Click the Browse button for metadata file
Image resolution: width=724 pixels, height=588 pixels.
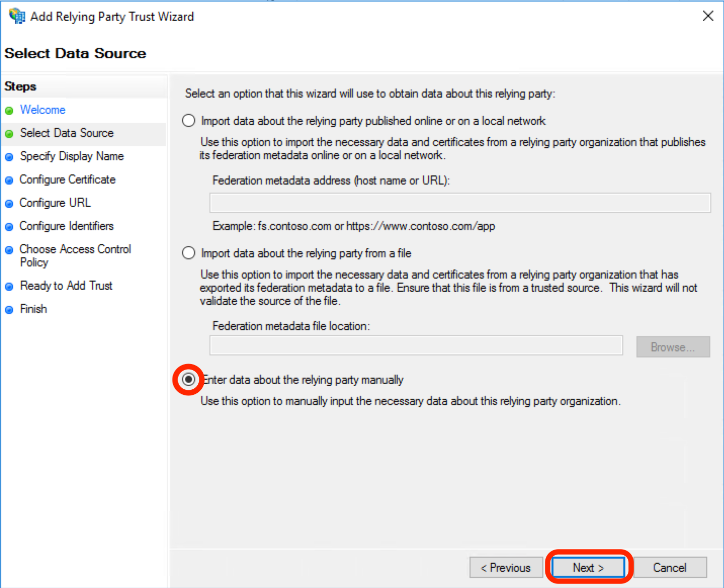click(x=673, y=347)
